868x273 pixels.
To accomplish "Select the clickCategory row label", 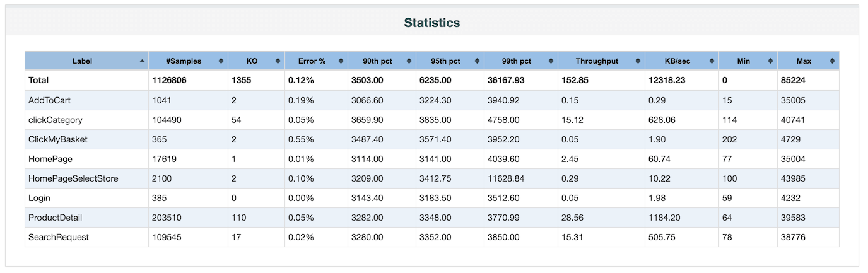I will [x=56, y=120].
